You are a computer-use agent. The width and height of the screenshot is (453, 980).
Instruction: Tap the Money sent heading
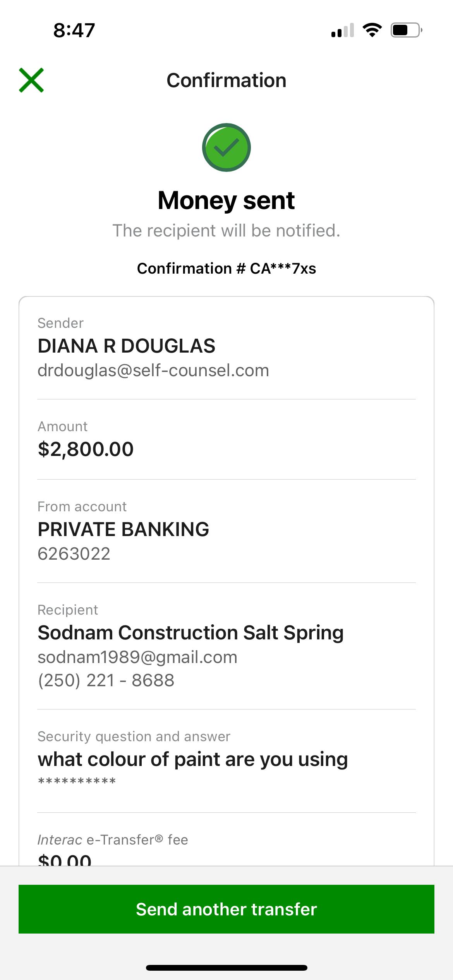pos(226,200)
